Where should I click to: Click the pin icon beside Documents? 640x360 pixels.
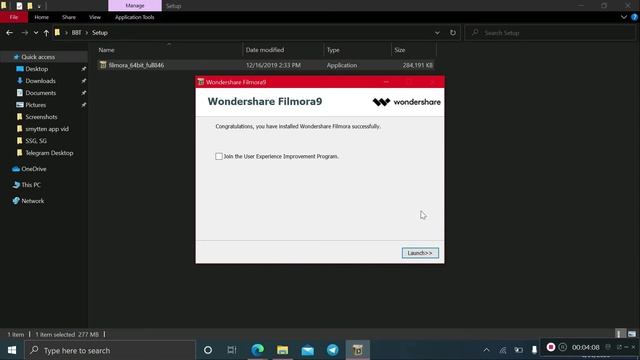[84, 93]
